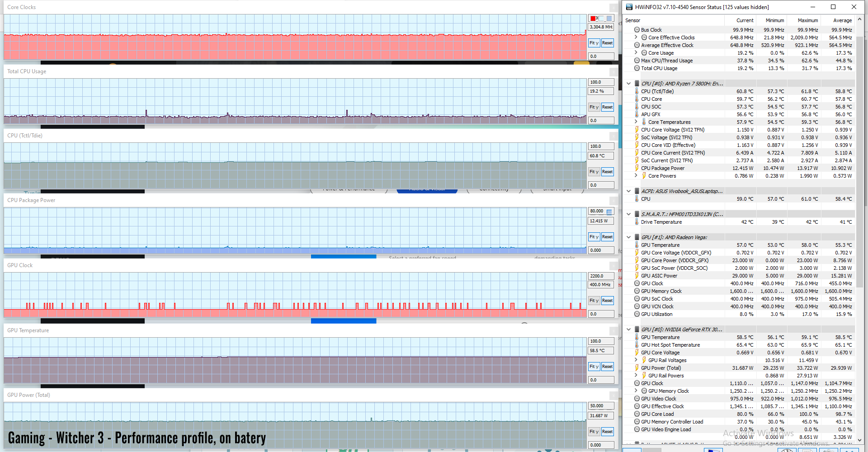The width and height of the screenshot is (868, 452).
Task: Close the Total CPU Usage graph window
Action: coord(613,72)
